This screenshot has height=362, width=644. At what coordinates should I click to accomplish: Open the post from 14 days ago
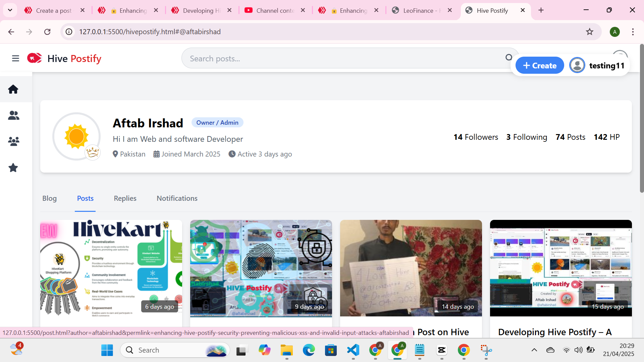coord(411,268)
